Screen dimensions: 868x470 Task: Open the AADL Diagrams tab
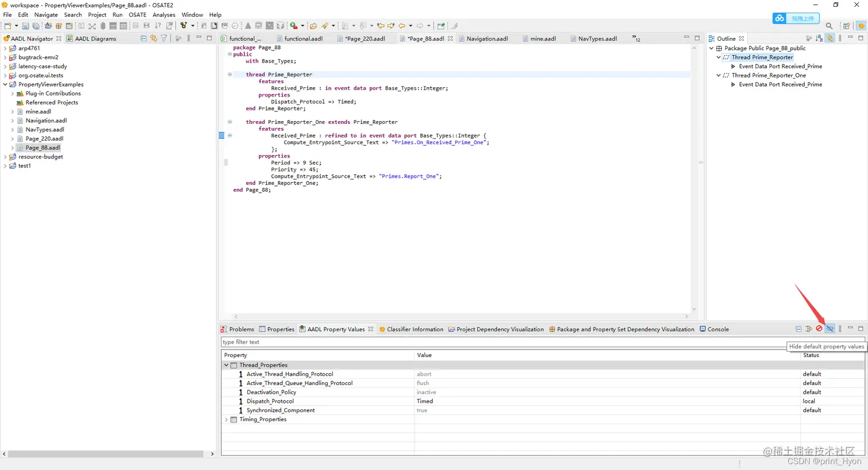(x=91, y=38)
